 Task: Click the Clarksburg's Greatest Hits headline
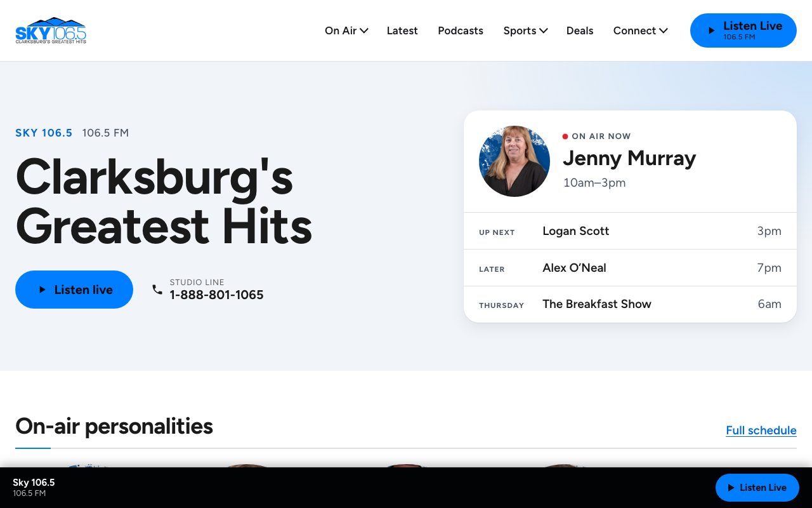click(164, 201)
